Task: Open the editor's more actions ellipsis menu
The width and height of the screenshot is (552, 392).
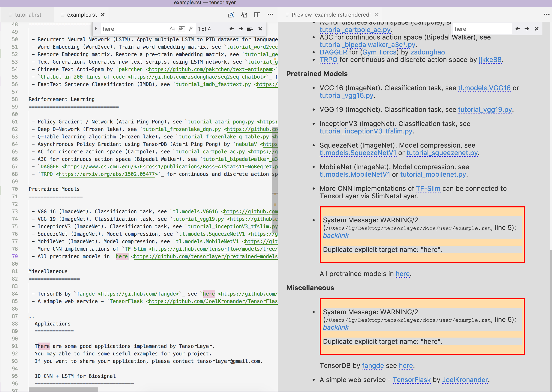Action: tap(270, 15)
